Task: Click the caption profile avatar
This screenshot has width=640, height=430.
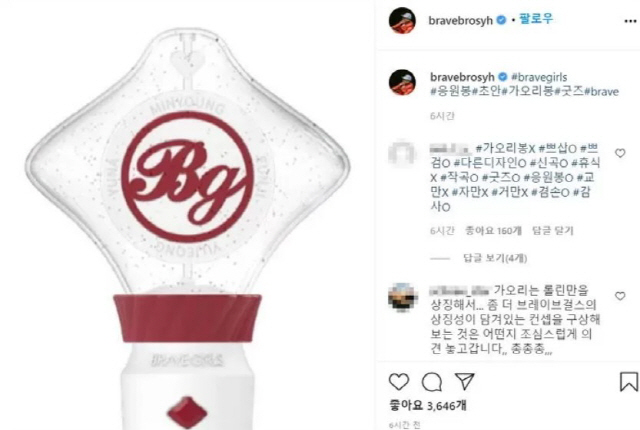Action: [x=402, y=82]
